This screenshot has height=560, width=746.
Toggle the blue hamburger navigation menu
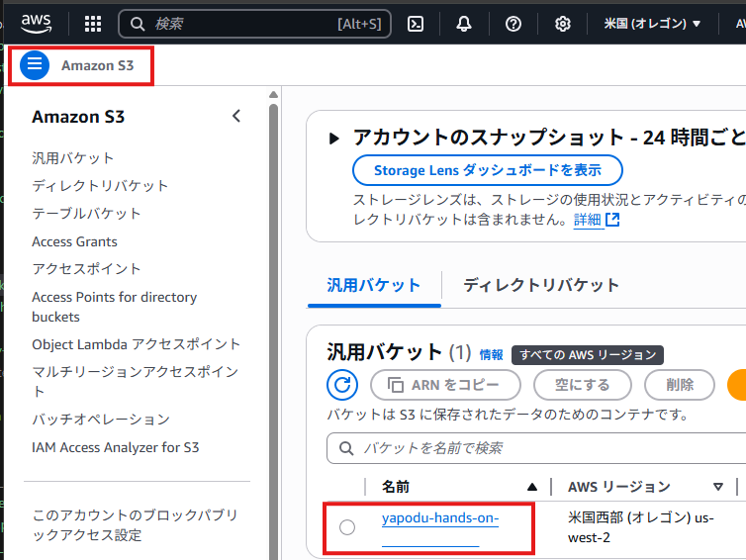click(x=35, y=65)
